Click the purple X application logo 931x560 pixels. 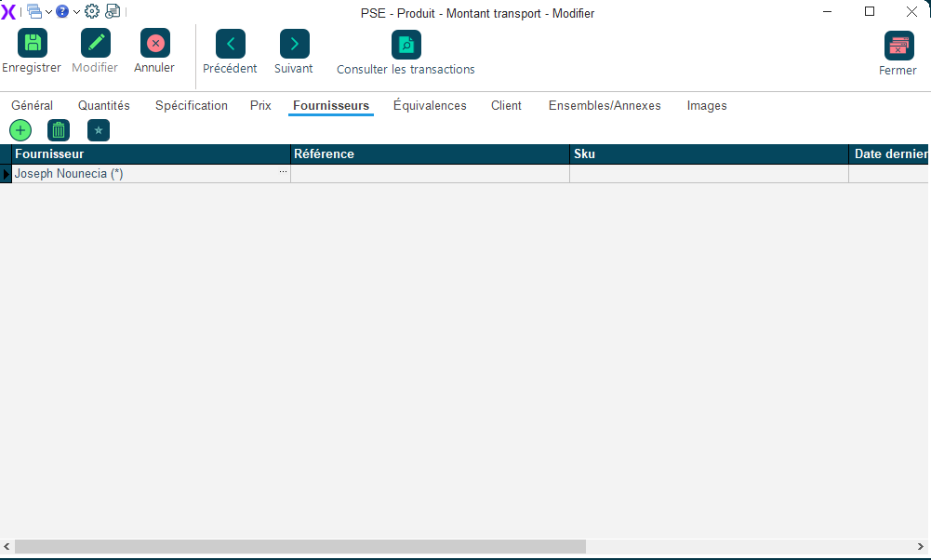tap(8, 11)
